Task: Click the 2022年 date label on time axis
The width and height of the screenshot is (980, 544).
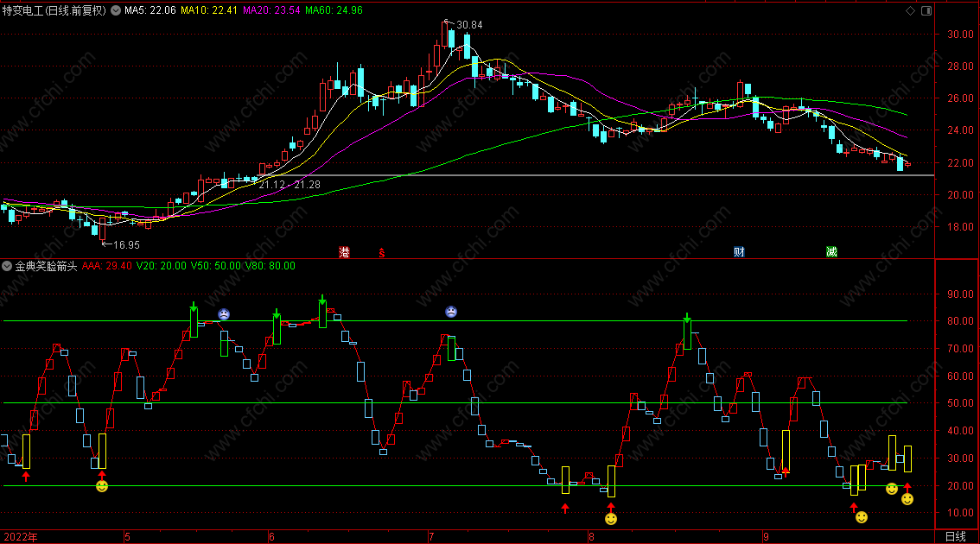Action: (x=20, y=537)
